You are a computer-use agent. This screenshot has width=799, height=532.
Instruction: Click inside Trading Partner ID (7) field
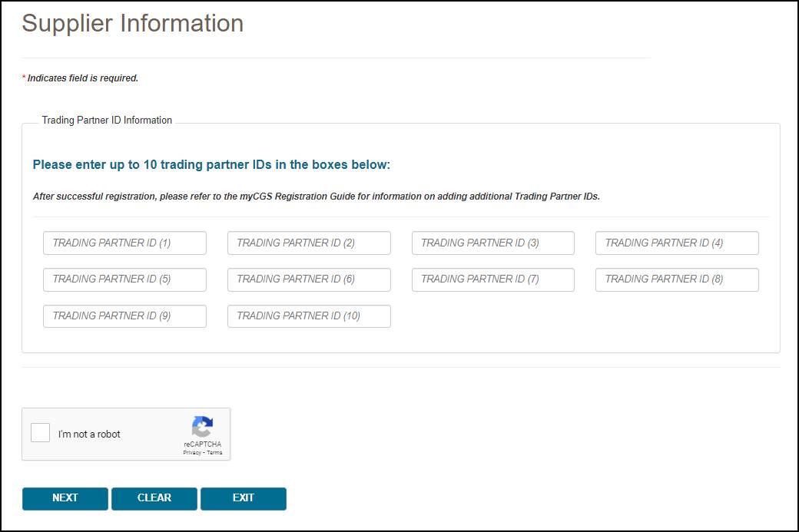click(x=492, y=279)
